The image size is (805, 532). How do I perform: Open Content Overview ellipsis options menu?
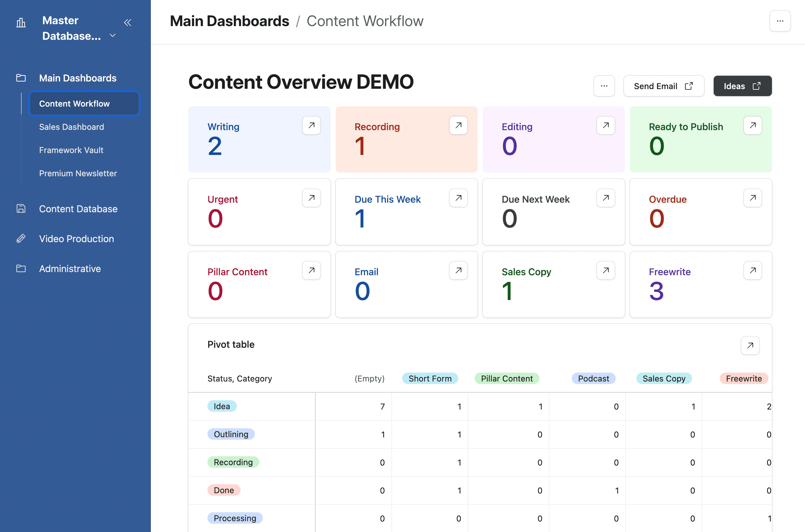(604, 86)
